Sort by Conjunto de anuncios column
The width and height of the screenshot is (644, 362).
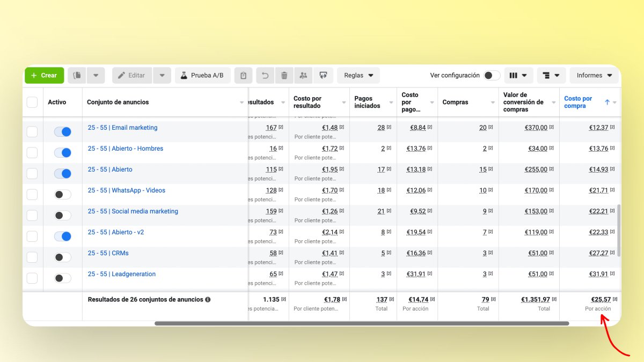tap(118, 102)
